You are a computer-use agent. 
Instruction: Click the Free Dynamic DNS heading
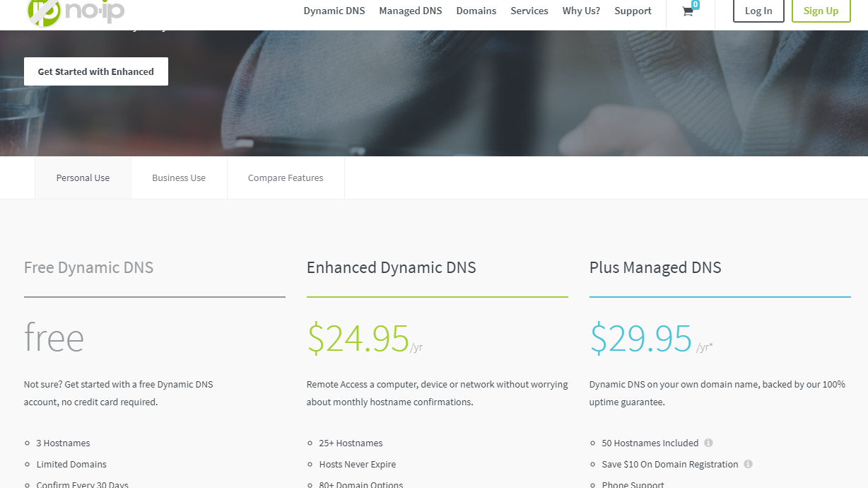(88, 267)
